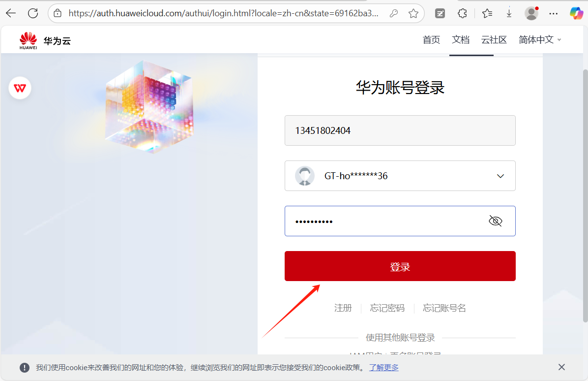This screenshot has height=381, width=588.
Task: Open browser downloads icon
Action: [509, 13]
